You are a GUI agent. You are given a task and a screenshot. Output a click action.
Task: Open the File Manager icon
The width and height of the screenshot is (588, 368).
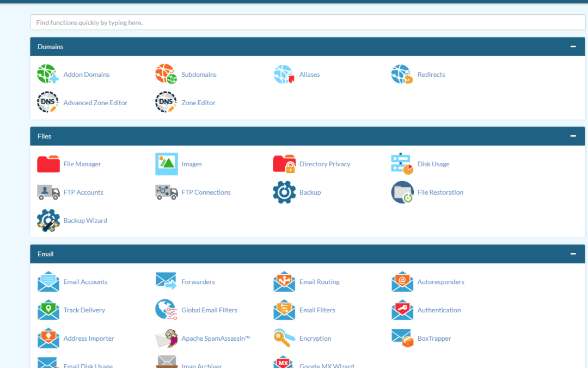point(48,164)
